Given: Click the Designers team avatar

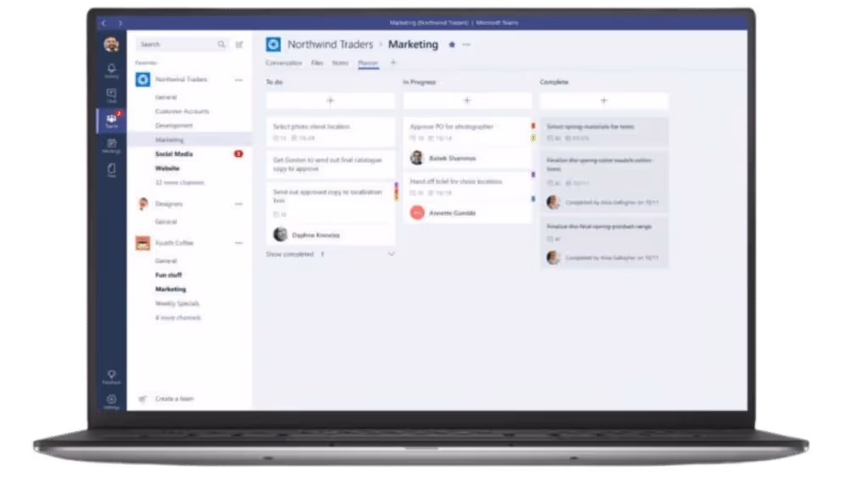Looking at the screenshot, I should (142, 203).
